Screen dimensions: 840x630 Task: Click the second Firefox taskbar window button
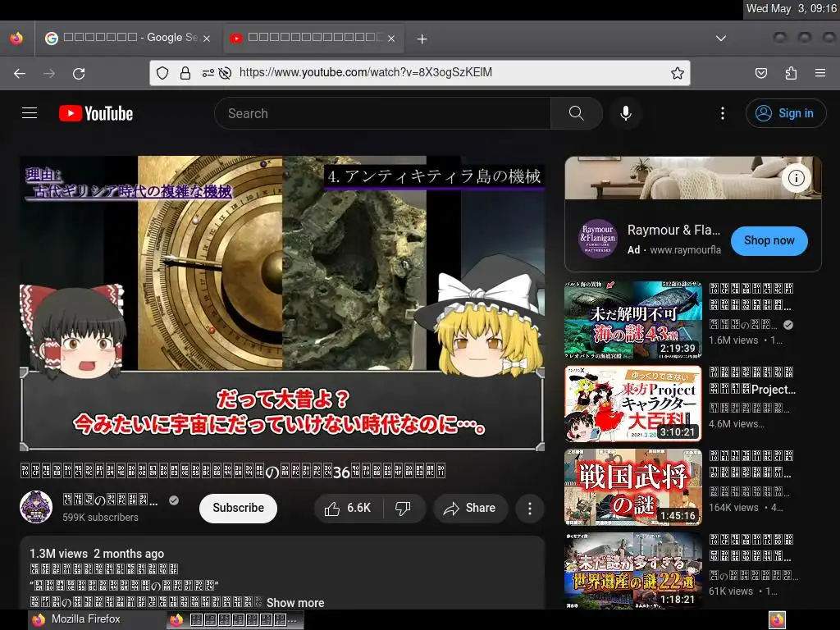(x=235, y=620)
